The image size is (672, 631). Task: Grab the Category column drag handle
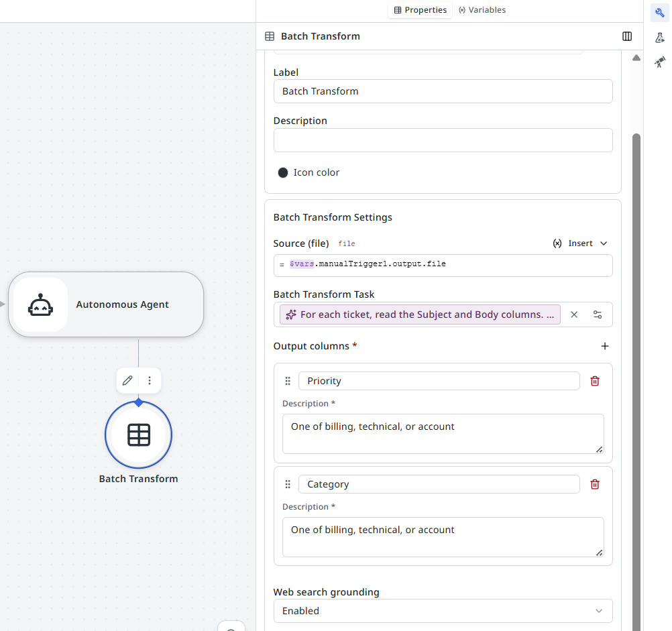(288, 485)
